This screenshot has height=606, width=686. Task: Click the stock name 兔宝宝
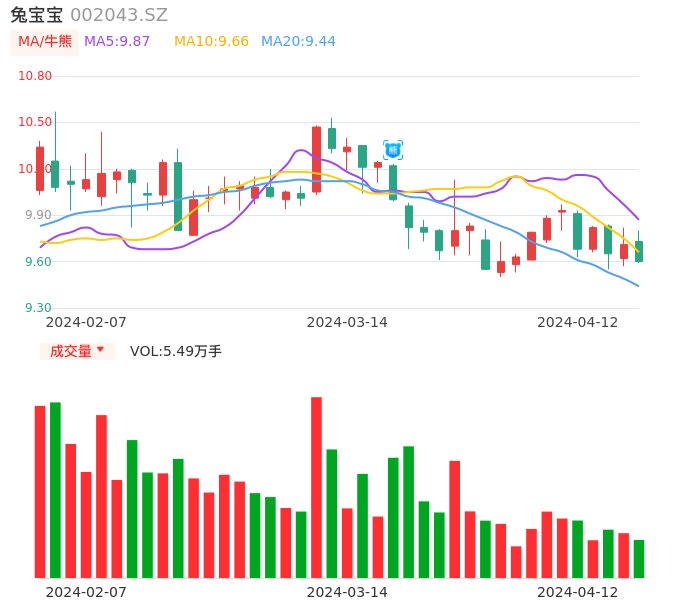(x=37, y=15)
